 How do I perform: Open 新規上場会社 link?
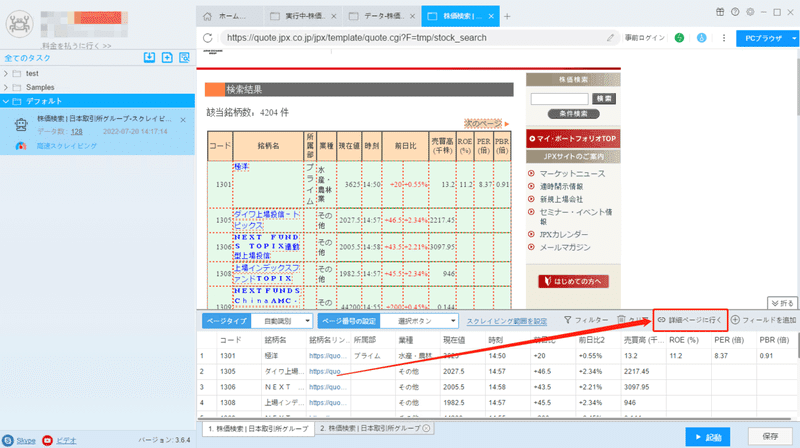click(x=561, y=199)
